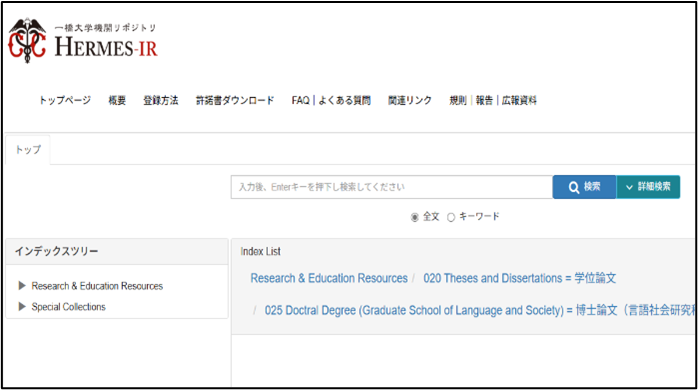Open 許諾書ダウンロード menu link
Image resolution: width=698 pixels, height=390 pixels.
click(235, 100)
